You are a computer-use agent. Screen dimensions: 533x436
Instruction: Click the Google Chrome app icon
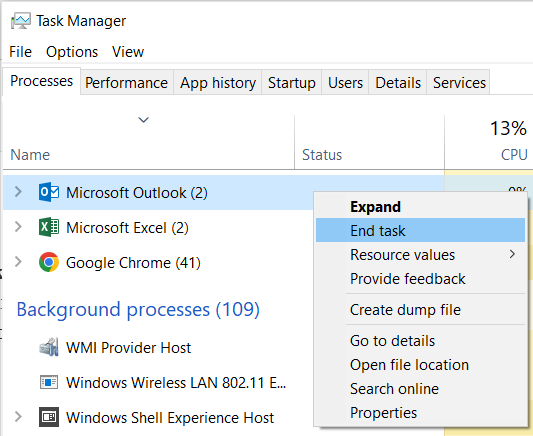point(49,262)
